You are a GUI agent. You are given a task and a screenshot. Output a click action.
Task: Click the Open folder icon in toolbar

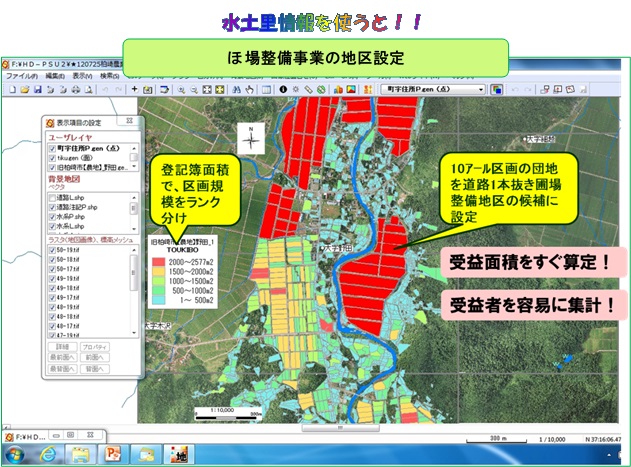pyautogui.click(x=25, y=89)
